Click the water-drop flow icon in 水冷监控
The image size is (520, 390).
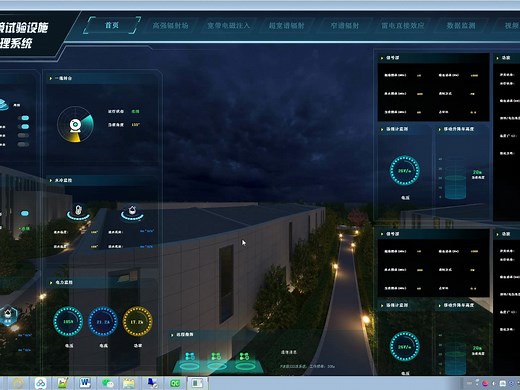(x=132, y=211)
